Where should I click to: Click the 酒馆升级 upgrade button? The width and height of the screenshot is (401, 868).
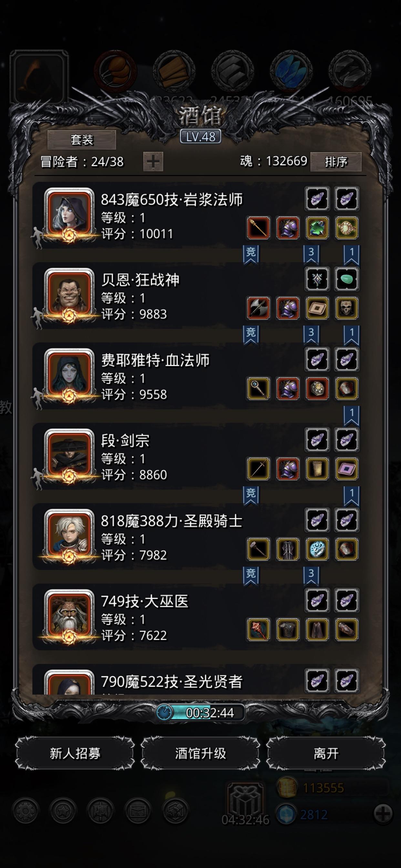point(200,753)
